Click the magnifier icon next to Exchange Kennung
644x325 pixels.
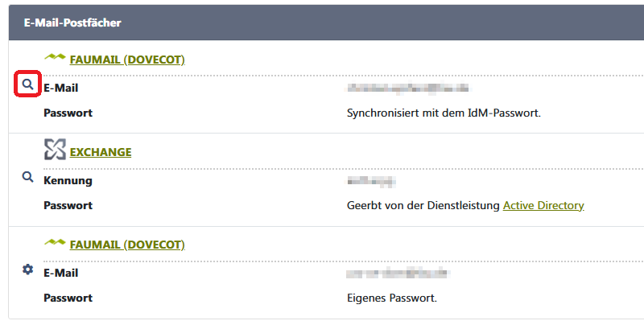[28, 177]
